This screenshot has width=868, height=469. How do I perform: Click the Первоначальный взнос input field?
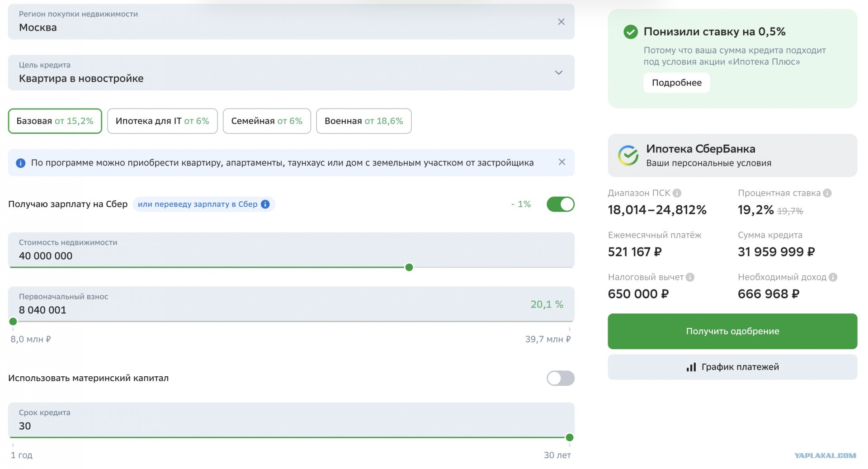pos(291,304)
